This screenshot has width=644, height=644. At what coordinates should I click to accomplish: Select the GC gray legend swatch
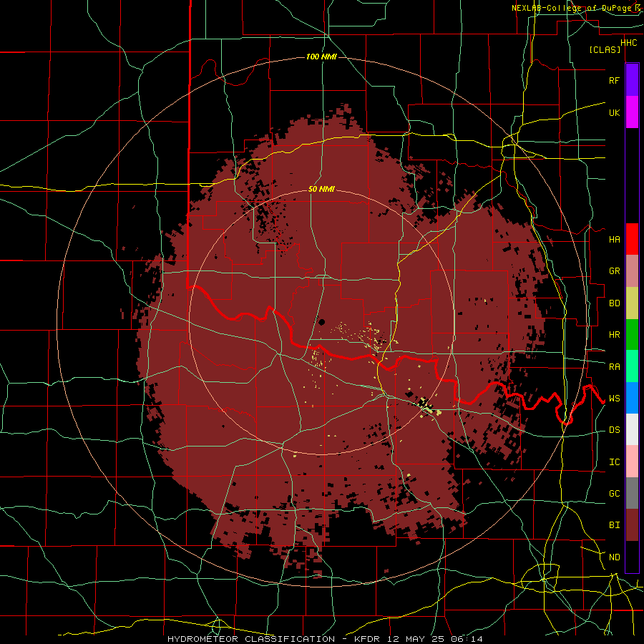pos(632,493)
